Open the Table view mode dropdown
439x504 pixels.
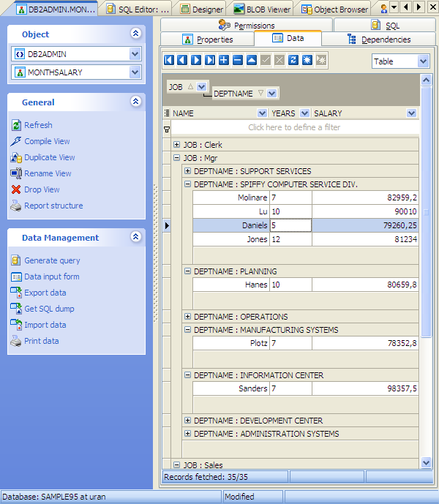[423, 61]
